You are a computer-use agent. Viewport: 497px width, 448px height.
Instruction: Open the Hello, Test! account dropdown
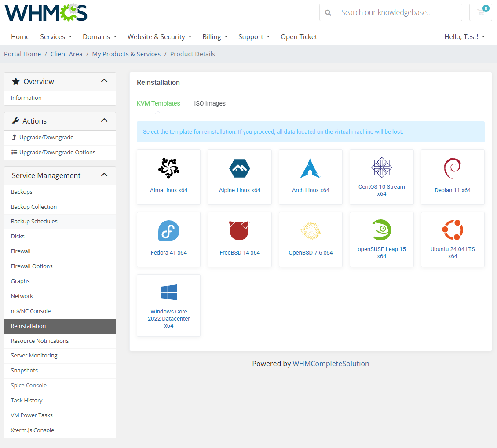point(464,37)
